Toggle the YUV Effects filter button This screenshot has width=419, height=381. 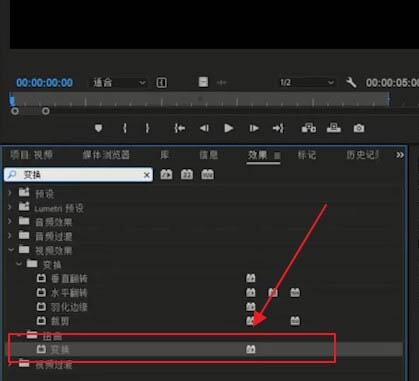[207, 174]
